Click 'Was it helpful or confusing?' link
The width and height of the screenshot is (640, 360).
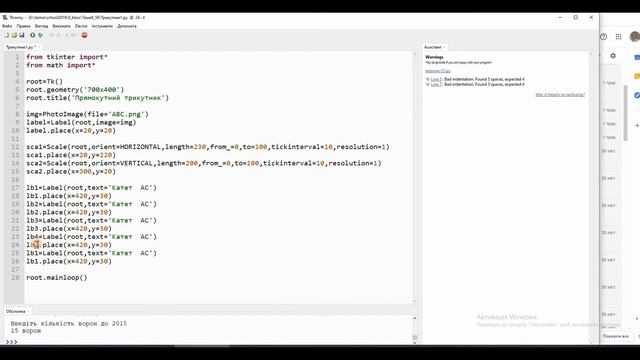pos(560,95)
